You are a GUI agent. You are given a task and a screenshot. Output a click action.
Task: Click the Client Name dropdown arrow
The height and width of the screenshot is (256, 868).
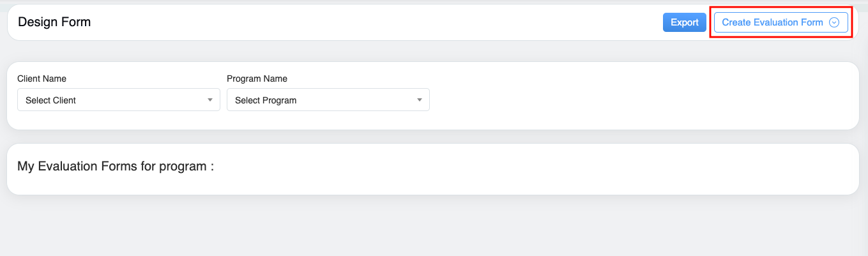tap(210, 100)
